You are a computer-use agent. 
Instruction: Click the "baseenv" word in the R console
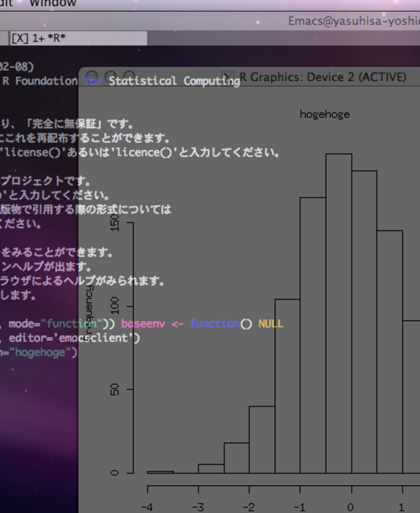143,324
